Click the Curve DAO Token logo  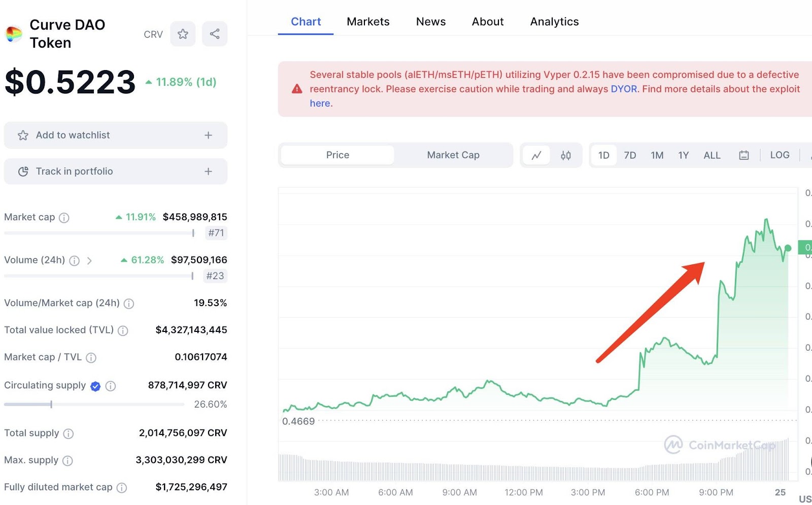tap(14, 34)
